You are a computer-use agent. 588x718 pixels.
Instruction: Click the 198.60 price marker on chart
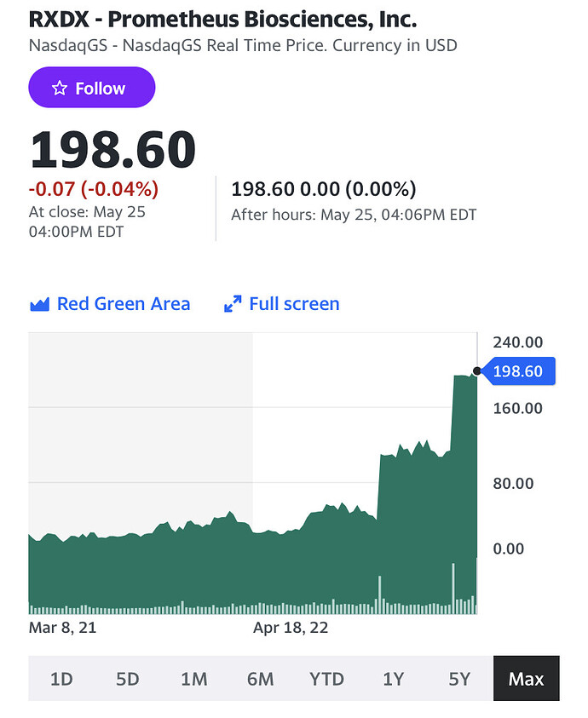[x=520, y=370]
